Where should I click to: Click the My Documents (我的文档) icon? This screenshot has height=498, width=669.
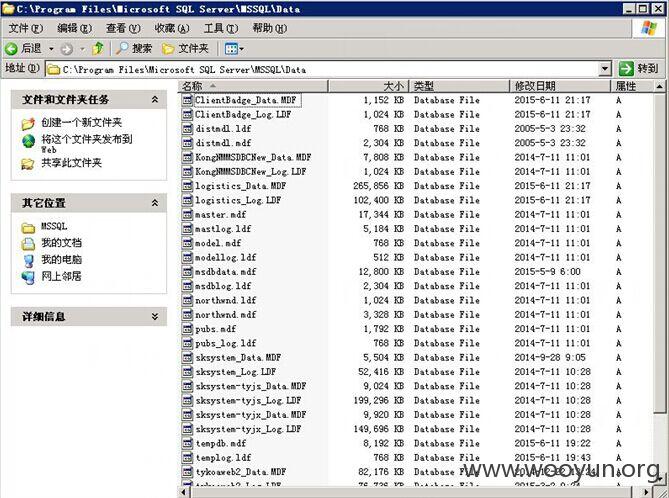(x=28, y=244)
